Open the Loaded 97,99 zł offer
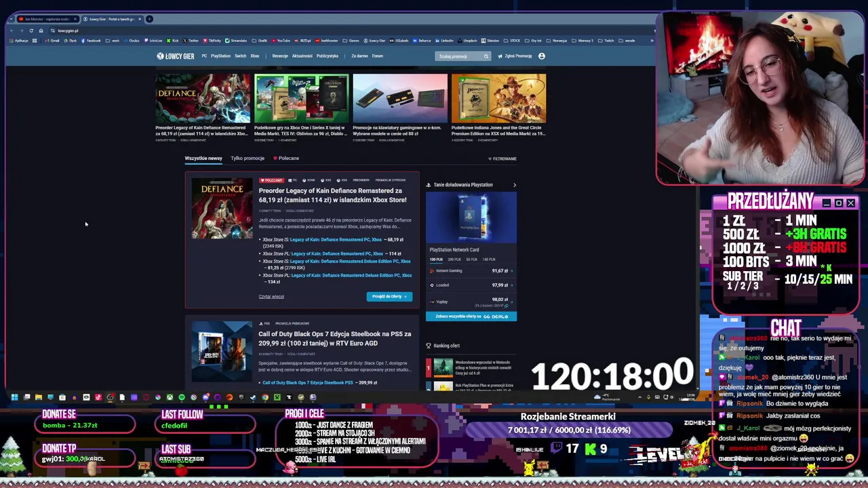 click(x=471, y=285)
